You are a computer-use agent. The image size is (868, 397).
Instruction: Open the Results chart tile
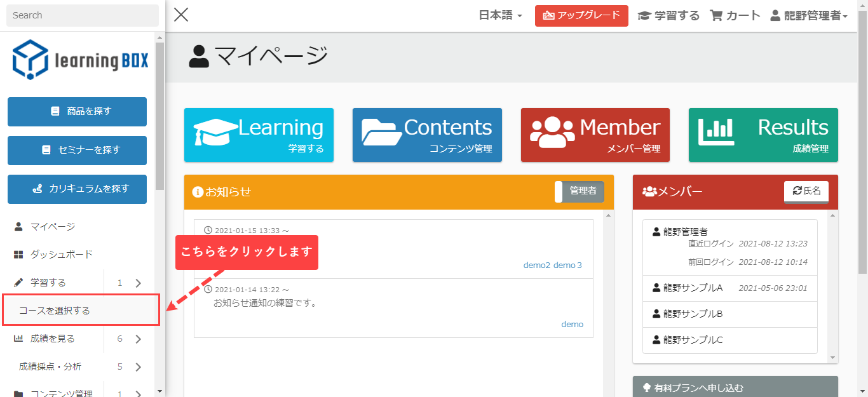[x=763, y=135]
